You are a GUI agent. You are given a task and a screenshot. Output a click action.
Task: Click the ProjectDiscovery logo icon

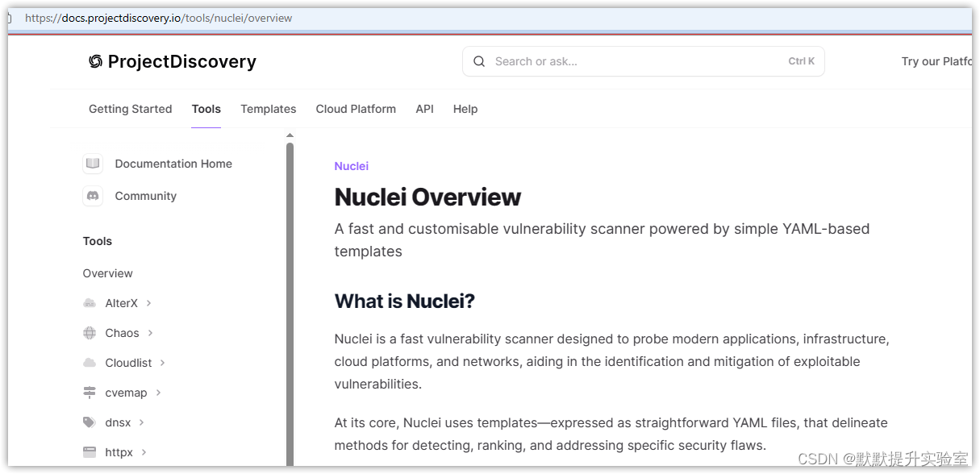click(95, 61)
